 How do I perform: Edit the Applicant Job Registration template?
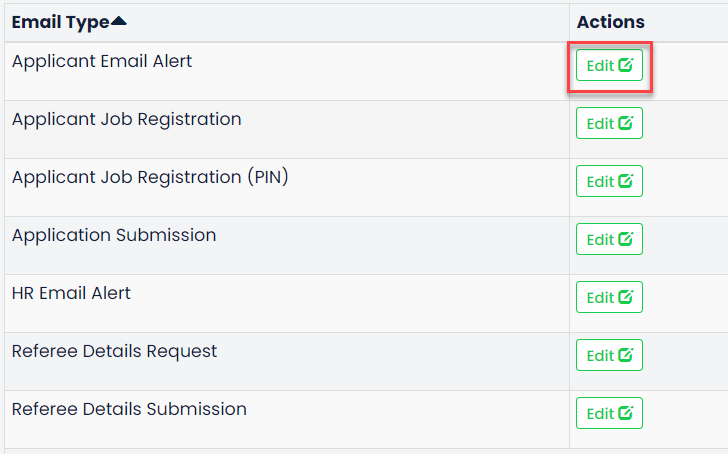[x=609, y=123]
